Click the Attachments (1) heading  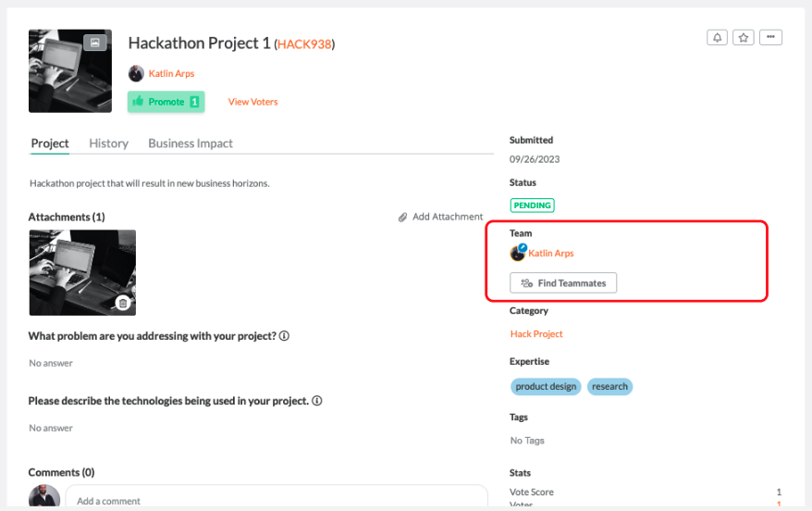(x=67, y=218)
